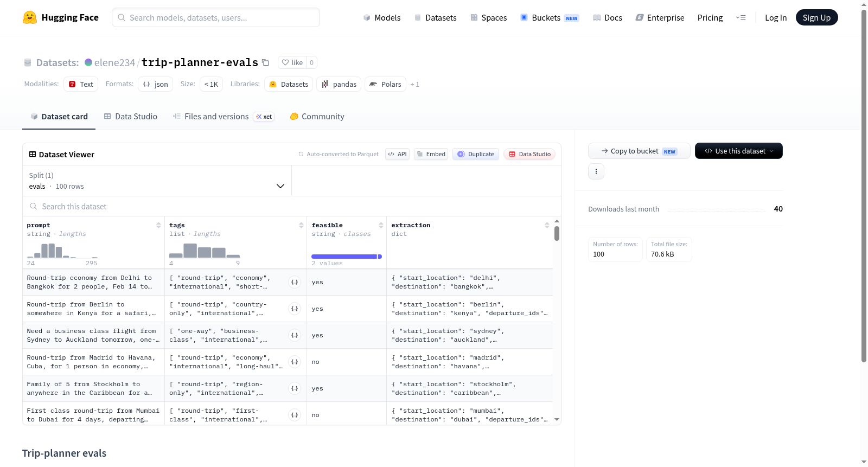Viewport: 868px width, 467px height.
Task: Go to Models page
Action: (381, 17)
